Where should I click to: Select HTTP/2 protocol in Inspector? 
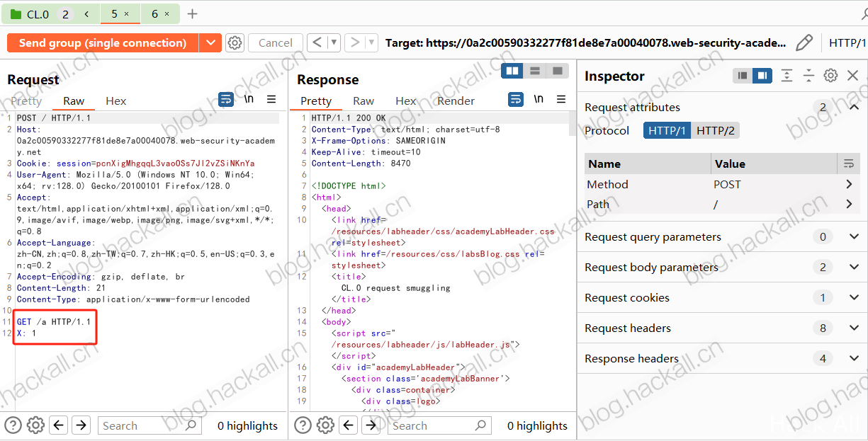(715, 130)
